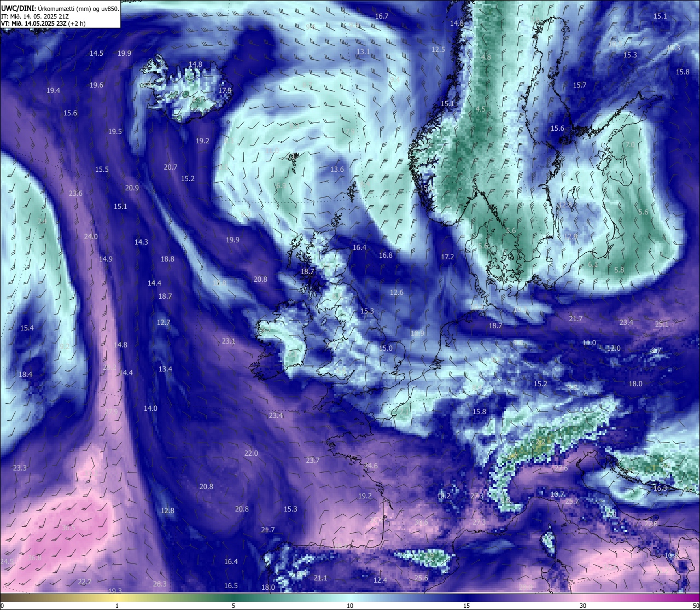Select the 19.4 value label
This screenshot has height=610, width=700.
(x=53, y=90)
